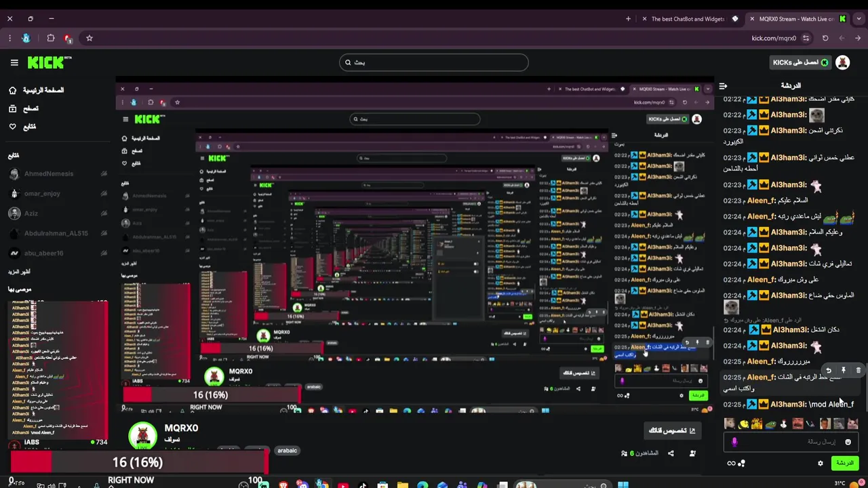Expand show more followed channels أظهر المزيد

click(19, 272)
